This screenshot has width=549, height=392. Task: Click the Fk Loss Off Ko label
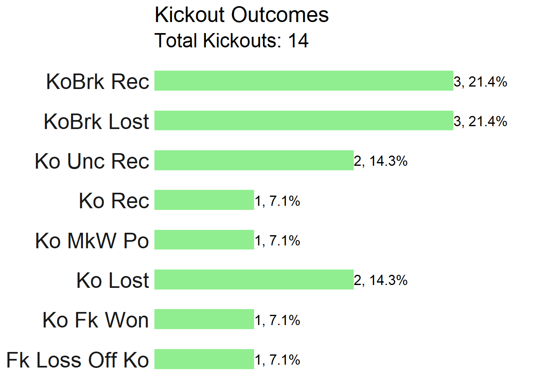tap(78, 360)
